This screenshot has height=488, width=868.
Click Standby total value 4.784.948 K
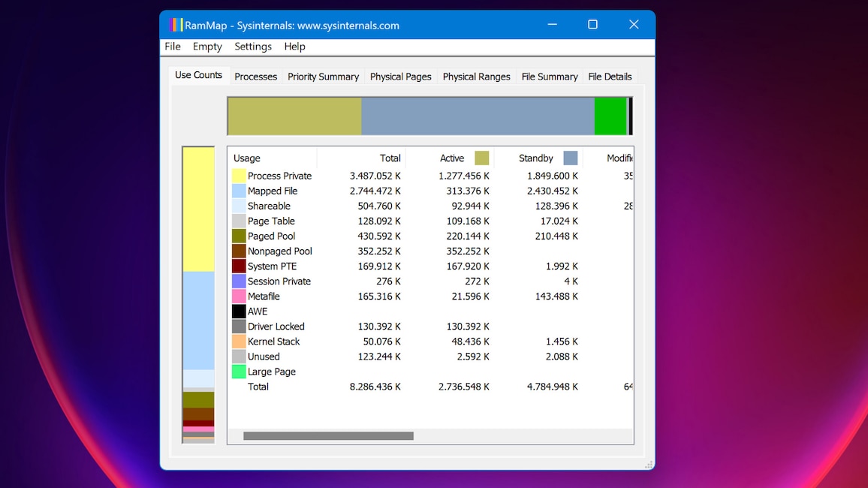point(553,387)
